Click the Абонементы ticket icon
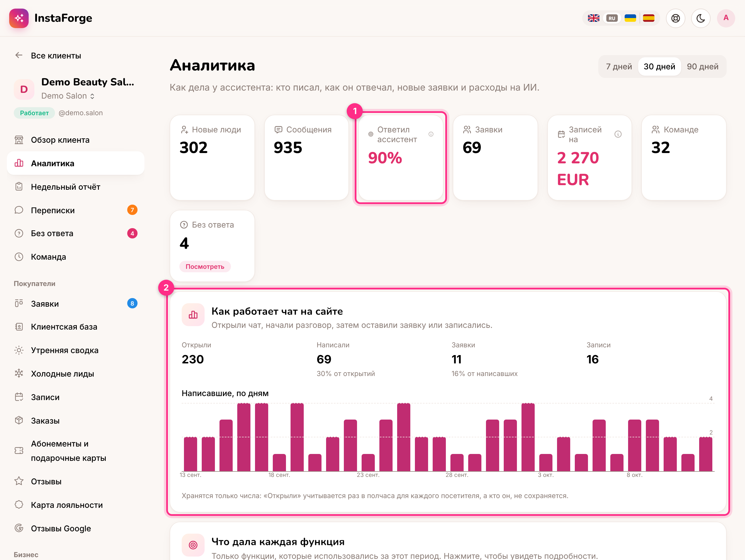Image resolution: width=745 pixels, height=560 pixels. tap(19, 451)
